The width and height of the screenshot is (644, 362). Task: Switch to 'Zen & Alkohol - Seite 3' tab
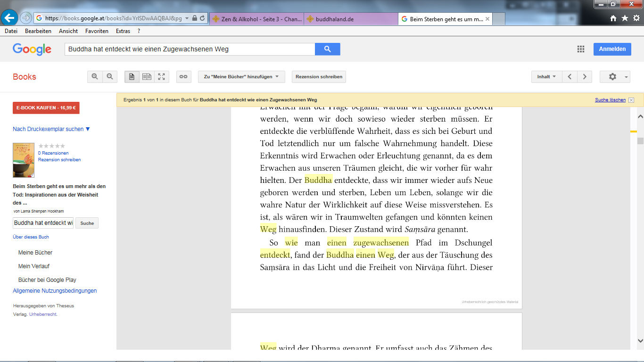(256, 19)
